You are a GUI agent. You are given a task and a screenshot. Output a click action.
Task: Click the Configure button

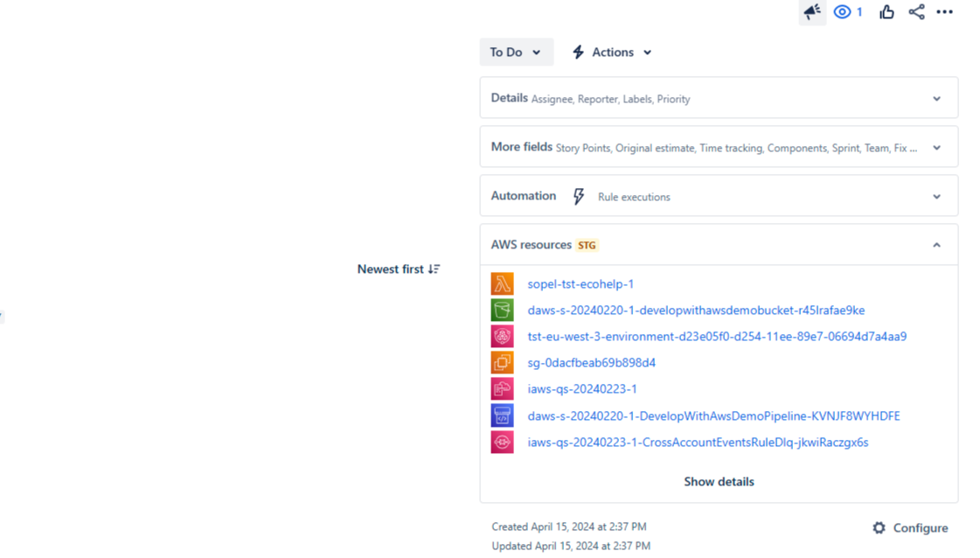pos(910,528)
